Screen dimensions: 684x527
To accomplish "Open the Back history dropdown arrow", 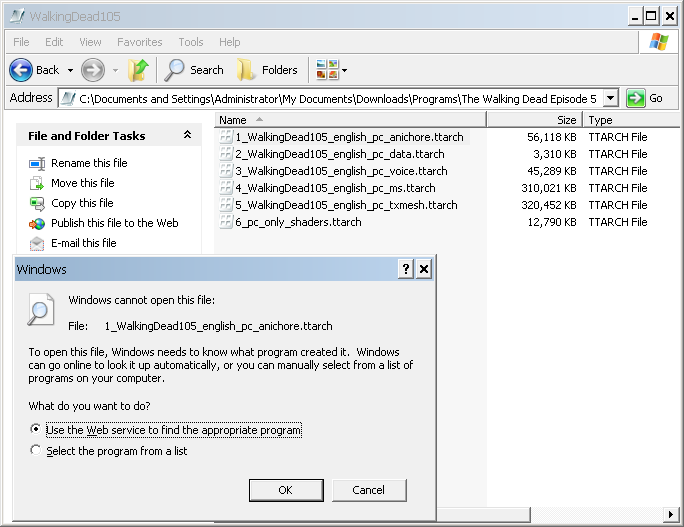I will 70,70.
